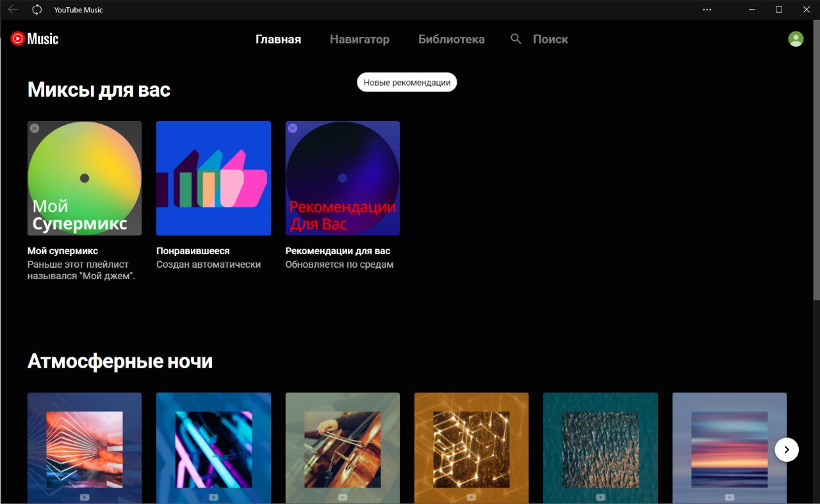Open the Понравившееся playlist cover
The image size is (820, 504).
213,178
